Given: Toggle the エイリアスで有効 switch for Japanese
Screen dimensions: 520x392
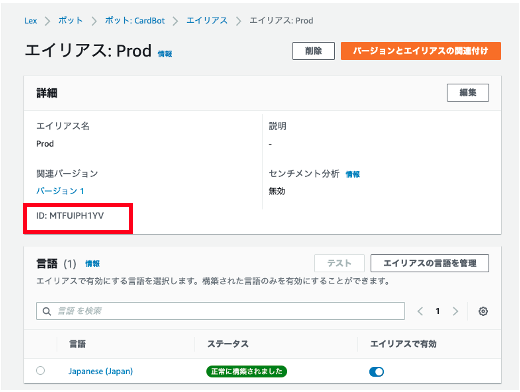Looking at the screenshot, I should [376, 372].
